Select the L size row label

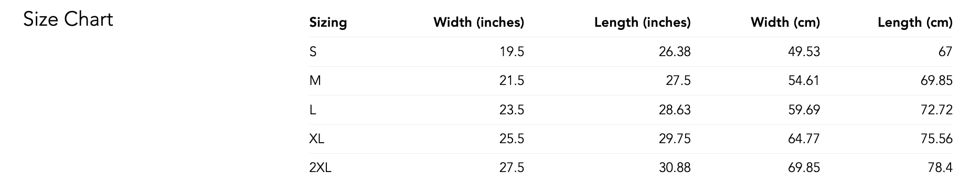313,110
